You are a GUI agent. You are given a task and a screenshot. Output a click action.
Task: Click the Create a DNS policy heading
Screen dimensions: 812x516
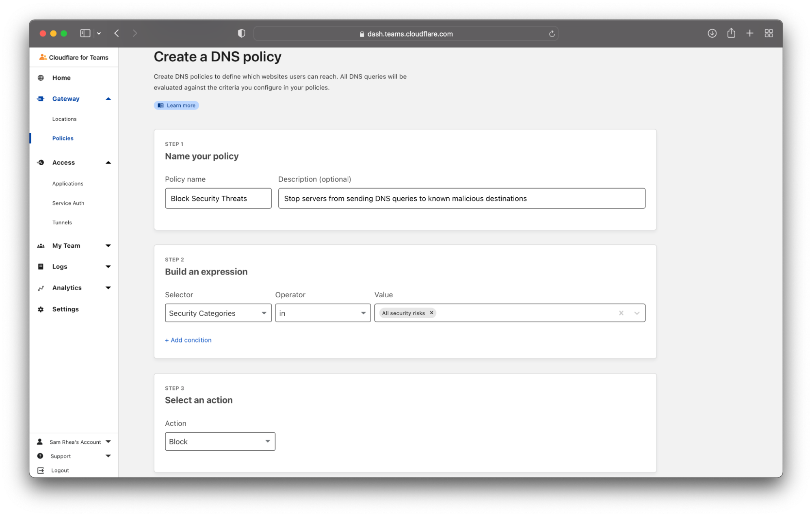click(x=217, y=57)
